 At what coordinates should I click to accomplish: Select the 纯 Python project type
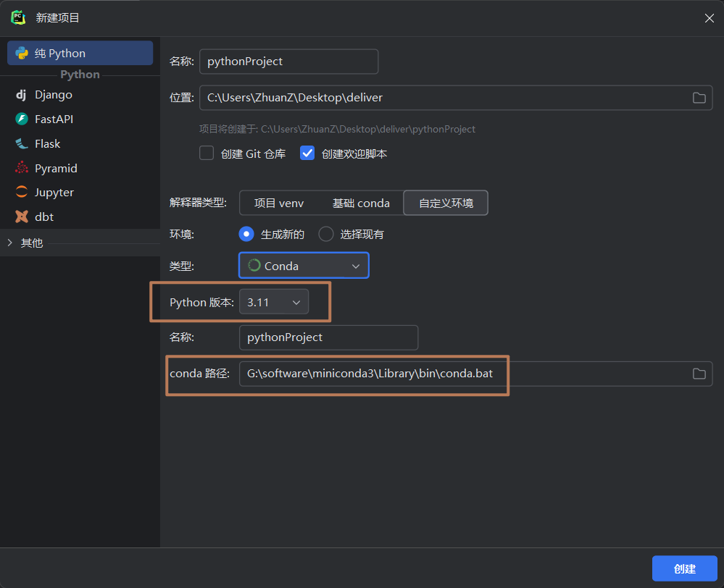coord(80,53)
